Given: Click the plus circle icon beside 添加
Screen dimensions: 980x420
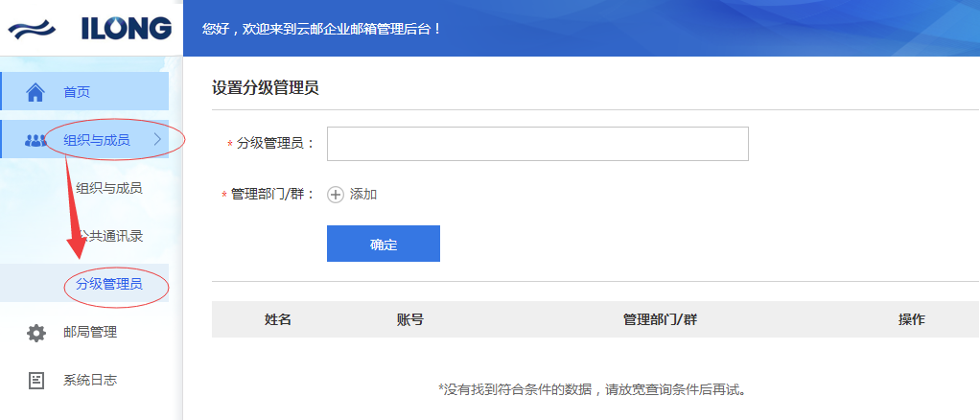Looking at the screenshot, I should tap(336, 195).
